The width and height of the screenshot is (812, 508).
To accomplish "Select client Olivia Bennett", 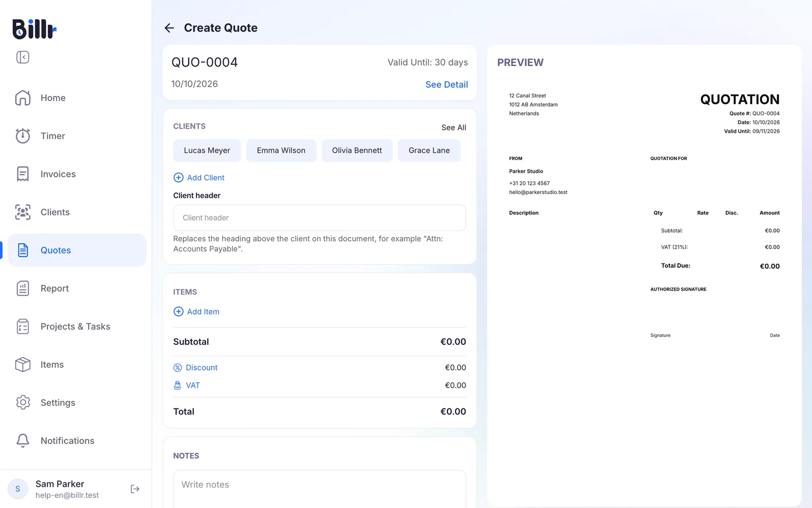I will pos(357,150).
